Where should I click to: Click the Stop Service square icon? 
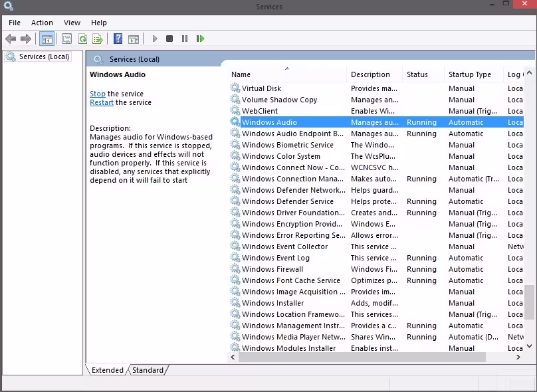(169, 39)
